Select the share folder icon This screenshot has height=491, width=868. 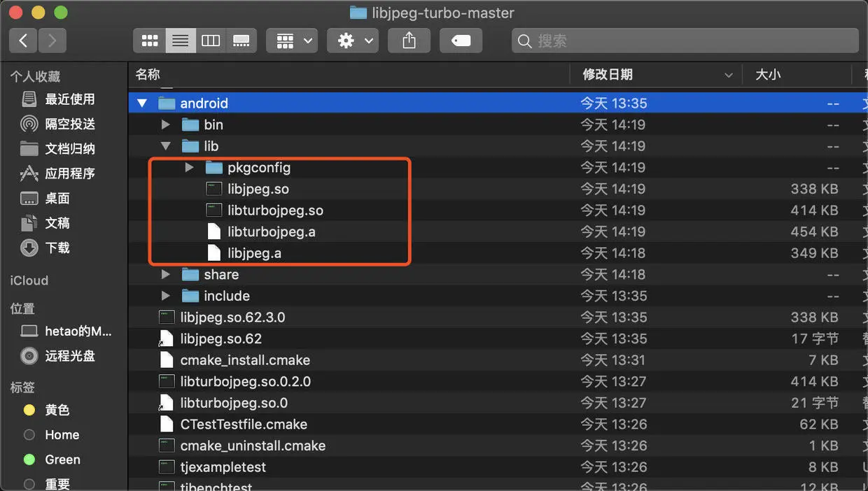pos(190,274)
